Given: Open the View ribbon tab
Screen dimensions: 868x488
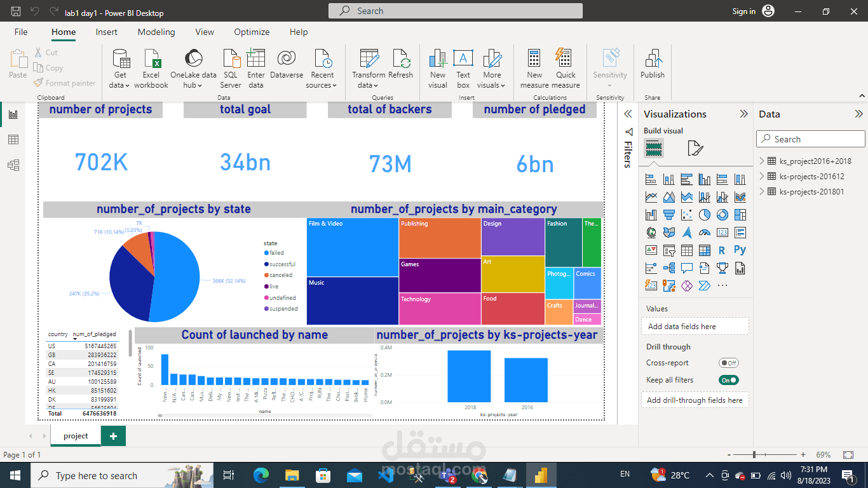Looking at the screenshot, I should [x=205, y=32].
